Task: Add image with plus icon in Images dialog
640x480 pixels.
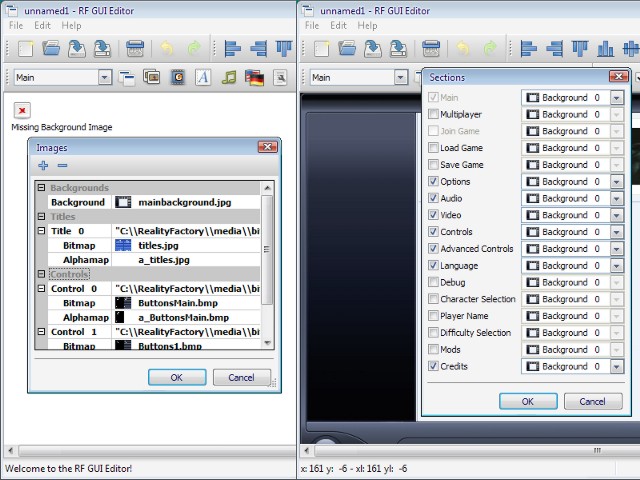Action: (x=43, y=165)
